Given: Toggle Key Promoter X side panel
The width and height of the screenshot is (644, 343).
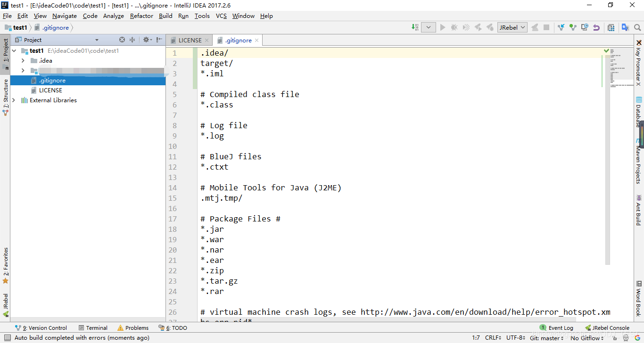Looking at the screenshot, I should tap(639, 62).
